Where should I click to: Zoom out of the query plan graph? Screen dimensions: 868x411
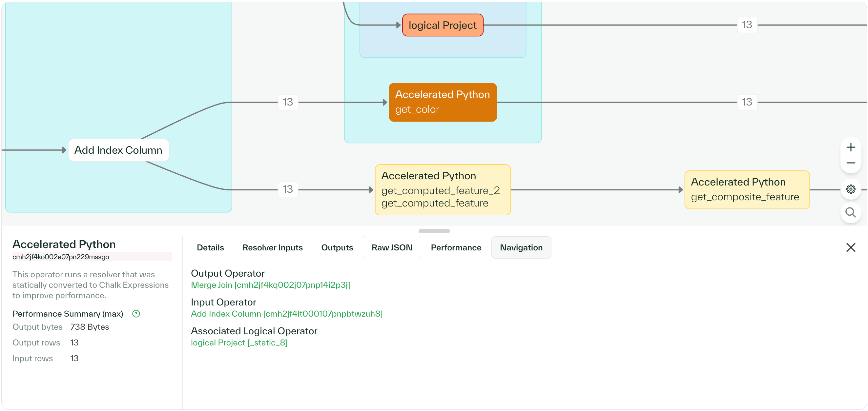[x=851, y=163]
